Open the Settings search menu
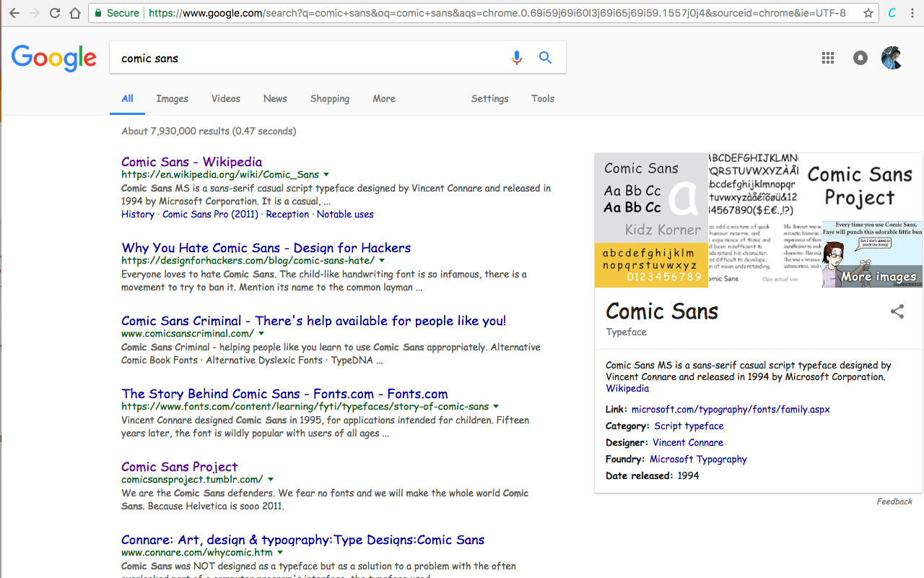This screenshot has height=578, width=924. 490,99
